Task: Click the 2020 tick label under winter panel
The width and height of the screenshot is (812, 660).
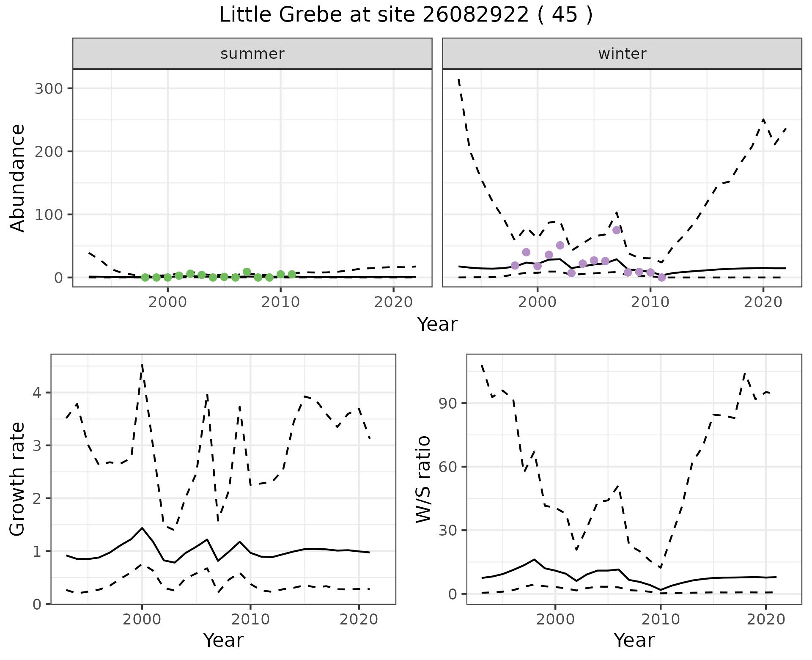Action: pos(763,302)
